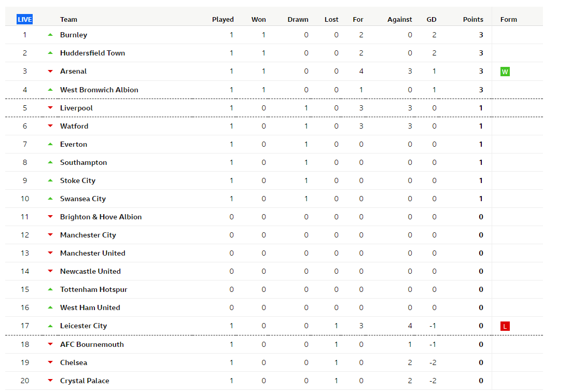
Task: Click Arsenal's green W form badge
Action: point(505,72)
